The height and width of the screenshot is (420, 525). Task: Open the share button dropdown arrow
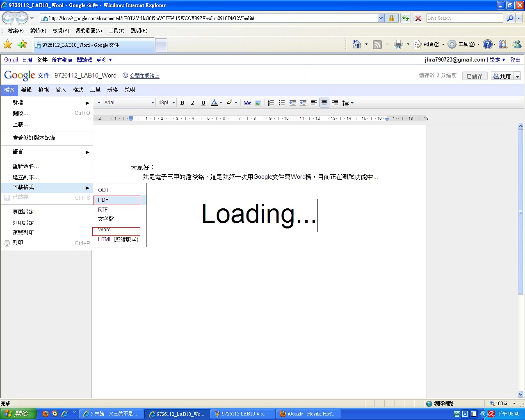[x=517, y=76]
